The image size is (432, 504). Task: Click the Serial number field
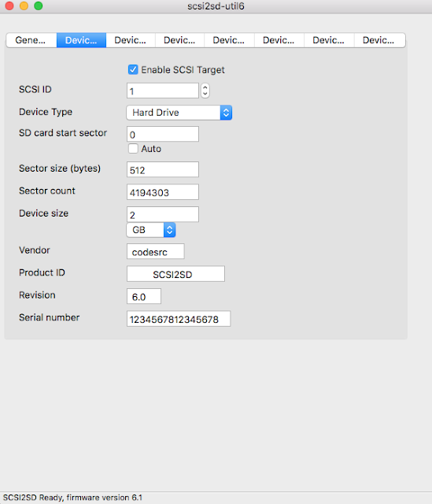179,318
